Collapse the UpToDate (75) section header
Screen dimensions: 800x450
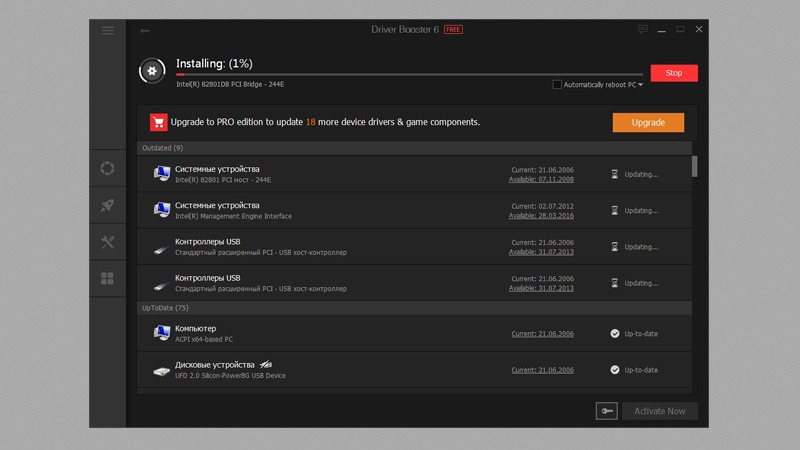pos(414,308)
